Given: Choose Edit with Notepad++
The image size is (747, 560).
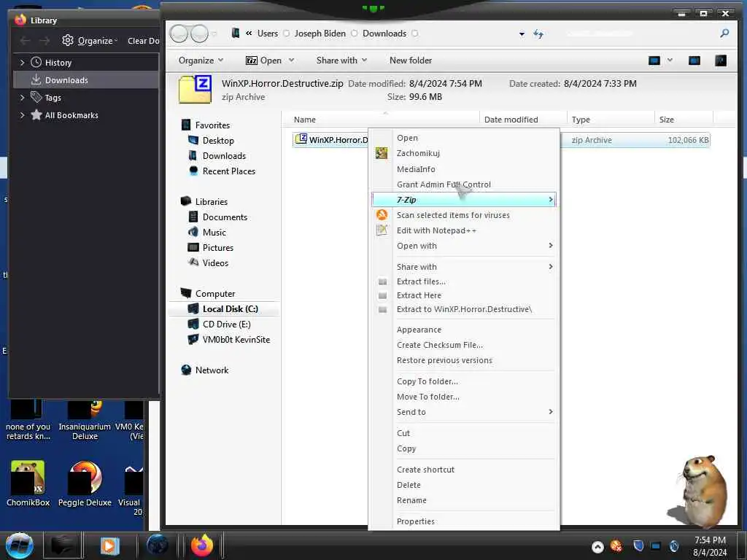Looking at the screenshot, I should point(436,230).
